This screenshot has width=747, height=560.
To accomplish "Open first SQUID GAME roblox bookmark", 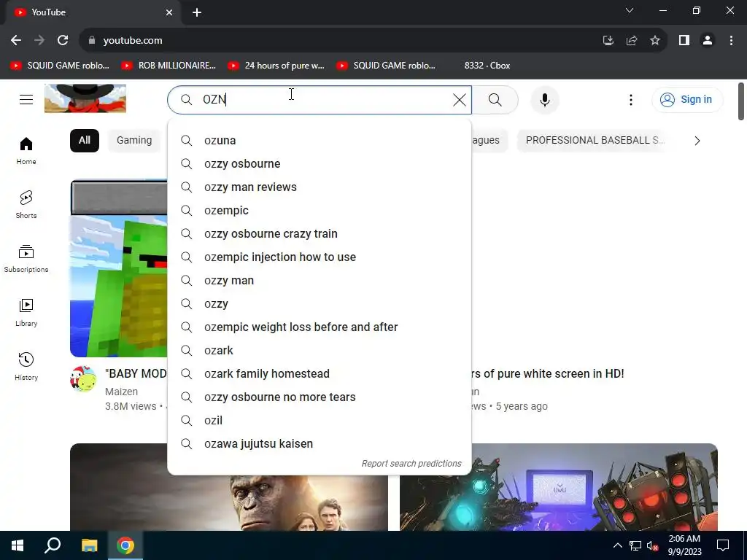I will (60, 66).
